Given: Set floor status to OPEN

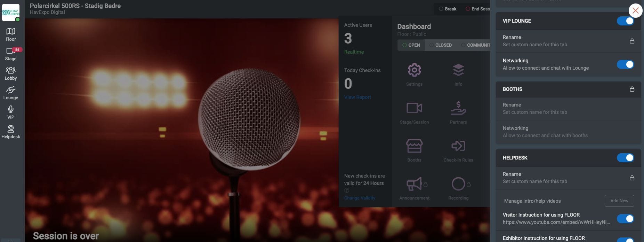Looking at the screenshot, I should click(411, 45).
